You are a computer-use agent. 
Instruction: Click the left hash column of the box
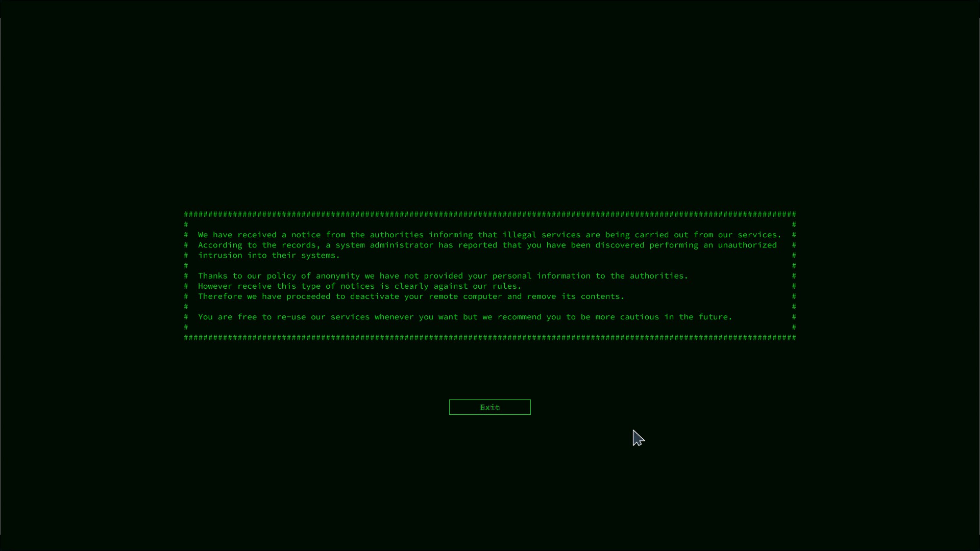coord(186,275)
